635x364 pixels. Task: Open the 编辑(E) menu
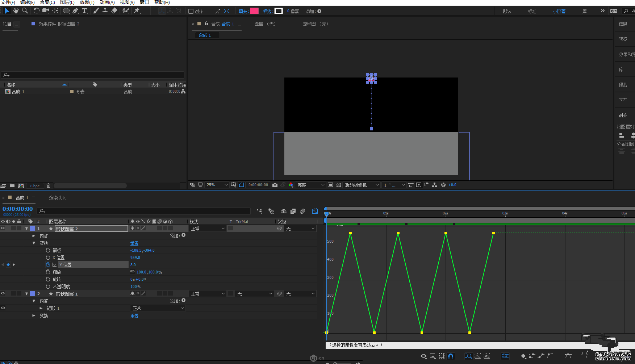28,3
